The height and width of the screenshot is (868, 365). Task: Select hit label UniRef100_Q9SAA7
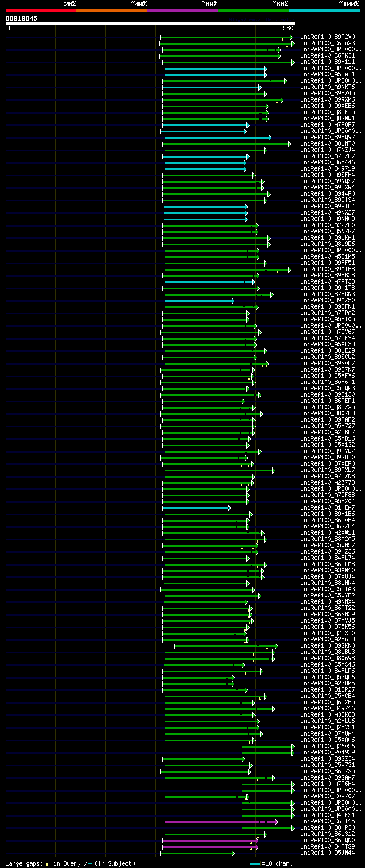(x=327, y=777)
